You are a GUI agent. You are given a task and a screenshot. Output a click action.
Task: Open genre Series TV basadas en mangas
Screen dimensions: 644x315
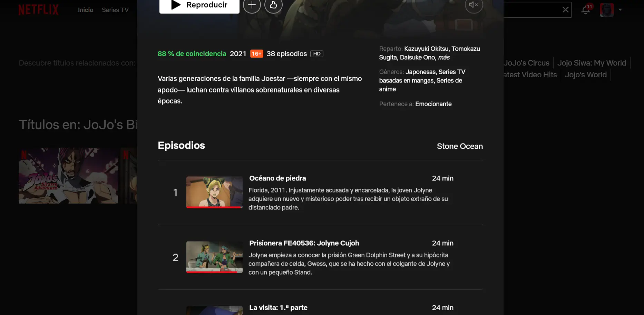[422, 76]
